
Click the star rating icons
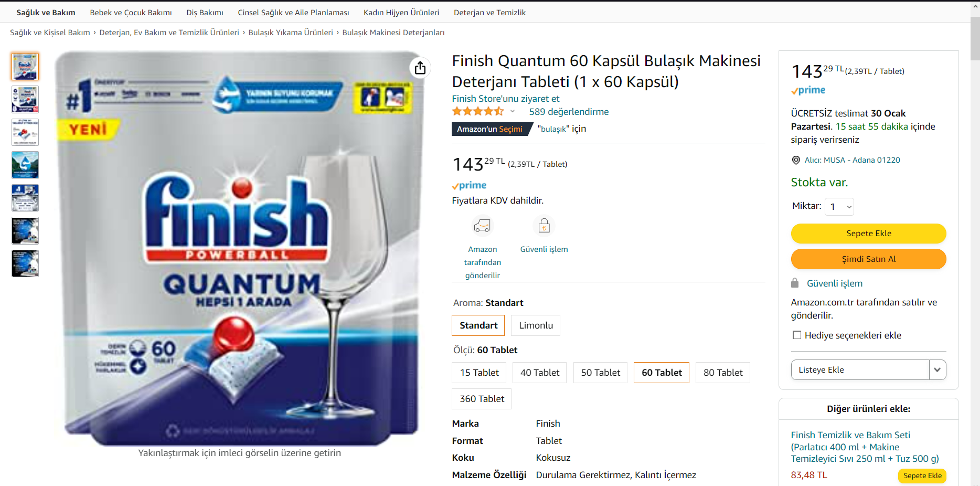click(478, 111)
